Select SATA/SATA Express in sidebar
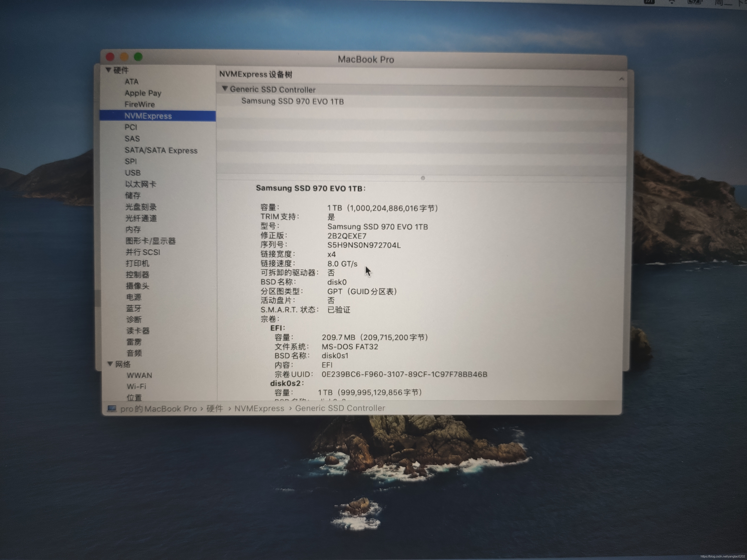This screenshot has height=560, width=747. pyautogui.click(x=161, y=150)
